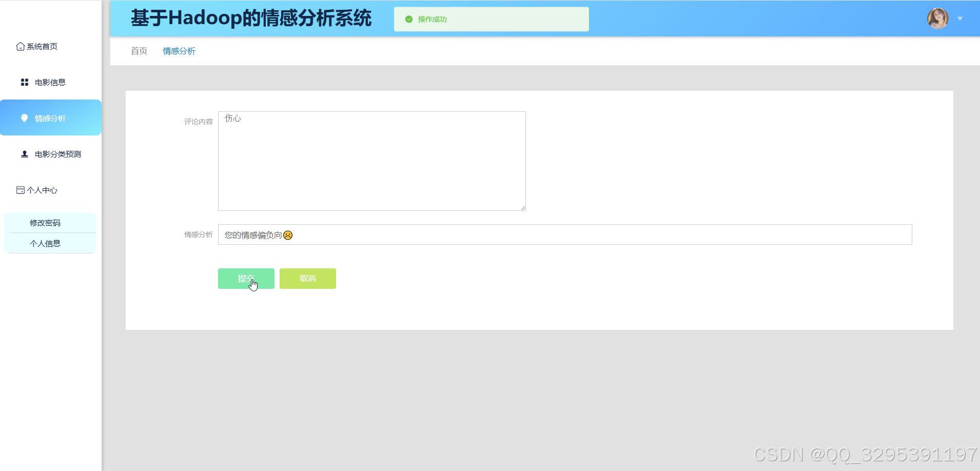
Task: Open the 个人信息 submenu item
Action: click(x=50, y=243)
